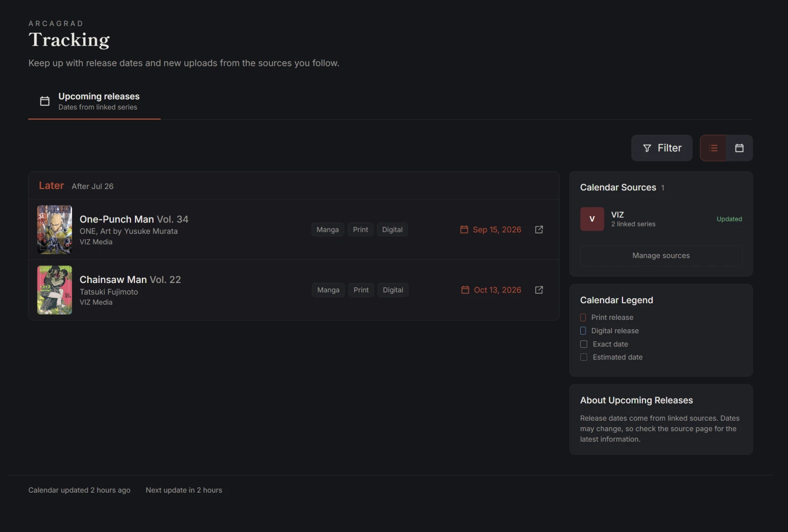The width and height of the screenshot is (788, 532).
Task: Open the One-Punch Man cover thumbnail
Action: pos(55,230)
